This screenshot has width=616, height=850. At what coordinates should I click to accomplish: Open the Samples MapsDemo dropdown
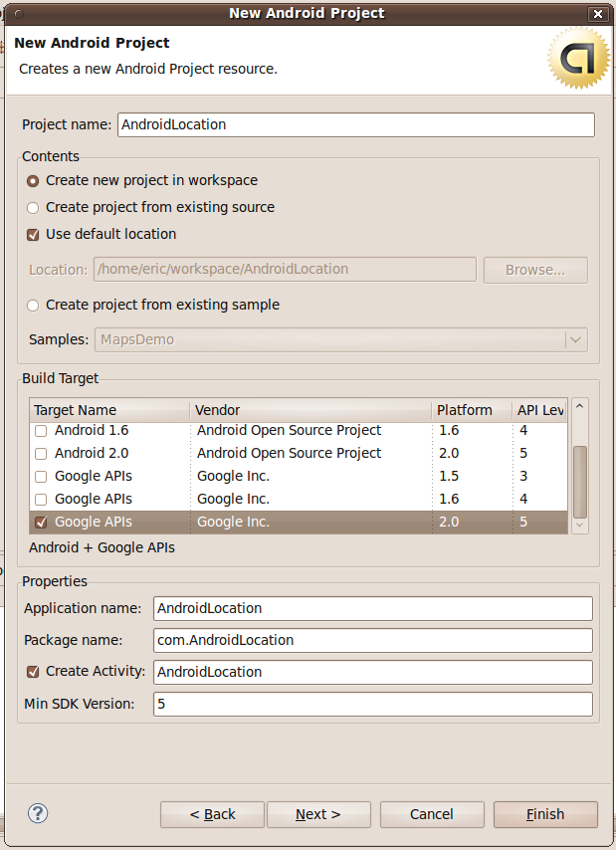click(341, 339)
